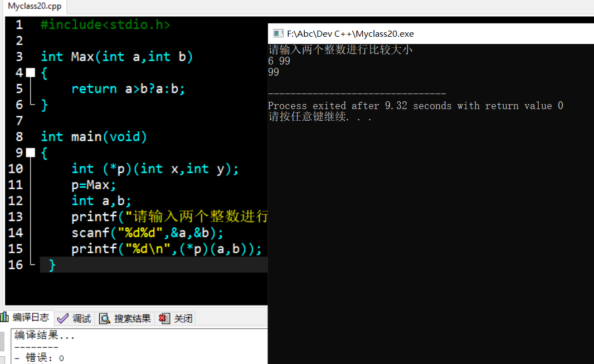Close the bottom panel via the 关闭 tab
Viewport: 594px width, 364px height.
click(176, 318)
